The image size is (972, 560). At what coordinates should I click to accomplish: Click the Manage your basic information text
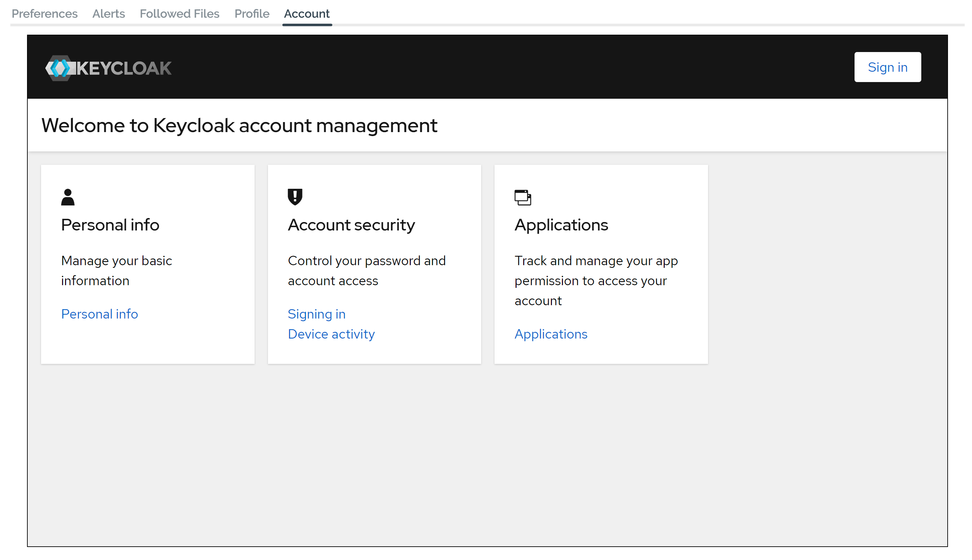116,270
